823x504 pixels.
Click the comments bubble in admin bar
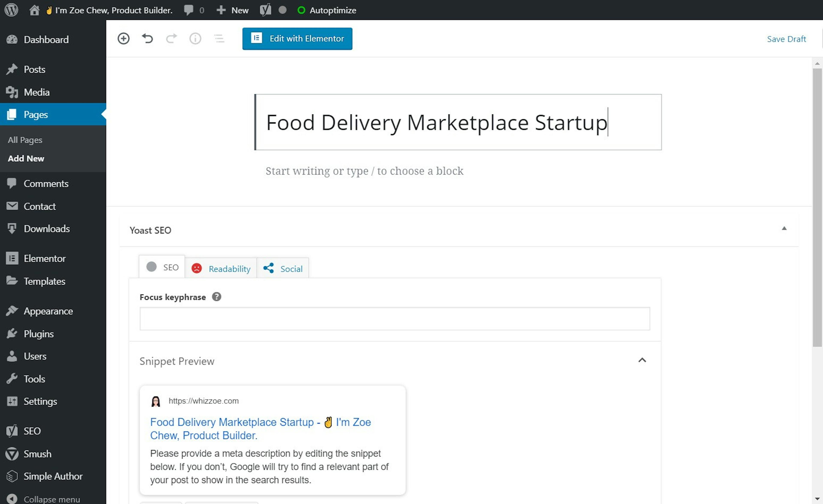(x=189, y=10)
